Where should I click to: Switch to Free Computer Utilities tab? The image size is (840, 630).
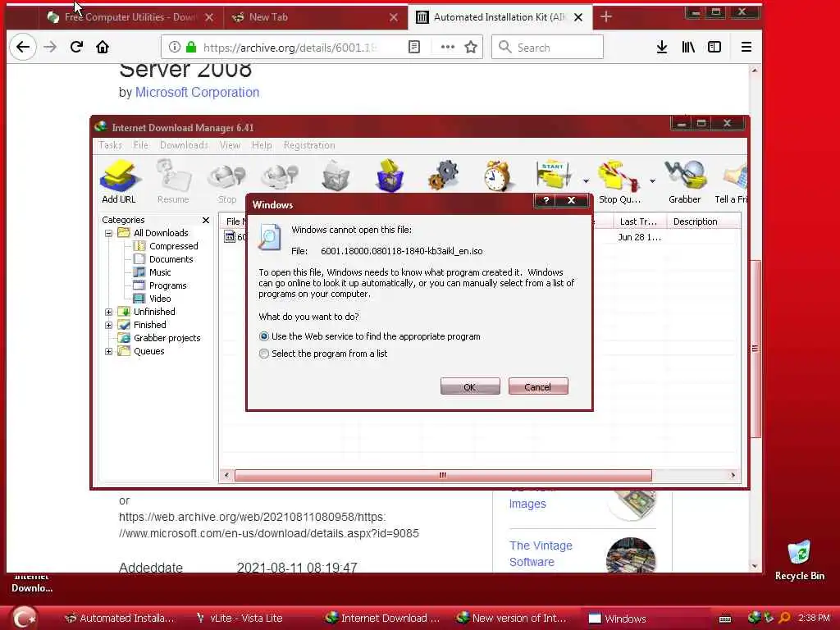[130, 17]
